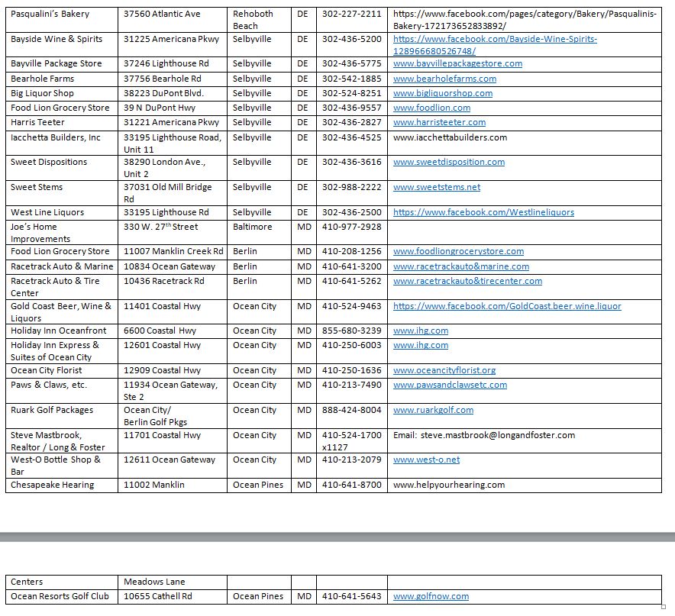Select the Chesapeake Hearing cell
This screenshot has height=616, width=675.
coord(62,485)
